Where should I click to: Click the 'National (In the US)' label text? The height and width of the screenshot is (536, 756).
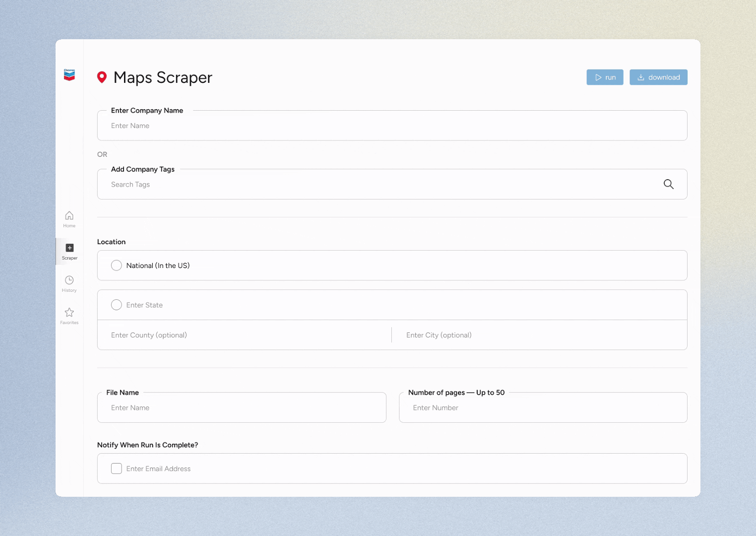(158, 266)
